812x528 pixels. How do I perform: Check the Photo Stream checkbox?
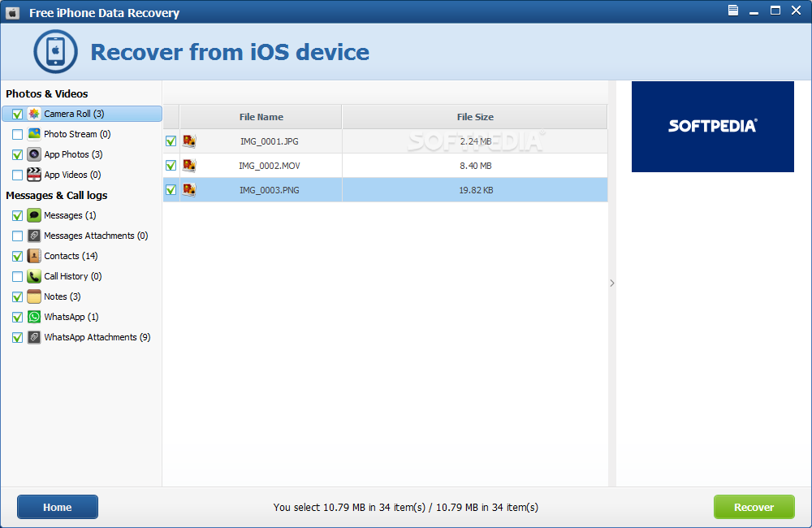(17, 134)
